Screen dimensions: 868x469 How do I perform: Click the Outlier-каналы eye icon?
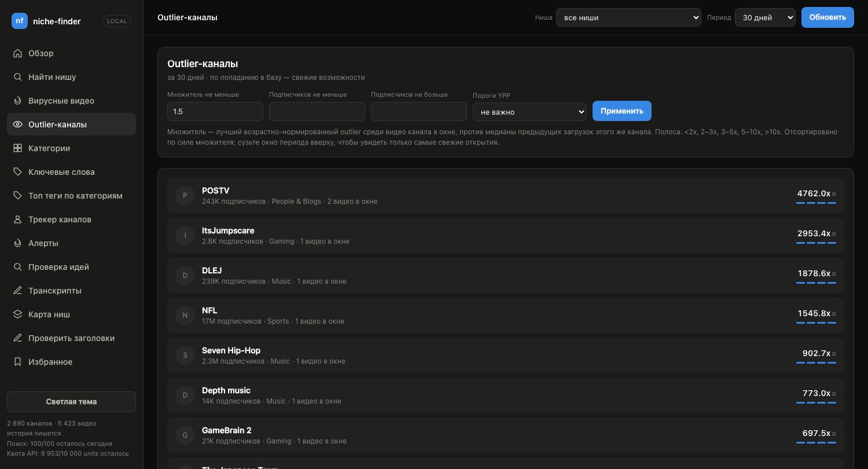tap(17, 124)
